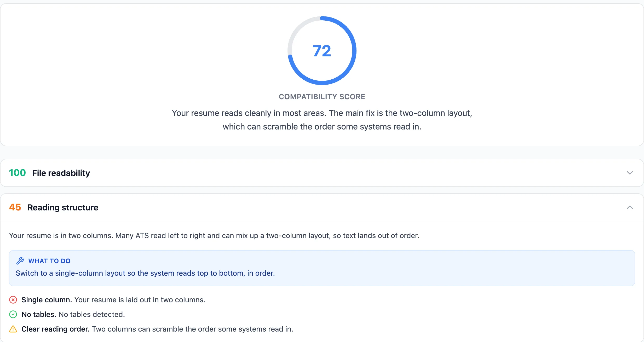Click the green checkmark for No tables

click(13, 314)
